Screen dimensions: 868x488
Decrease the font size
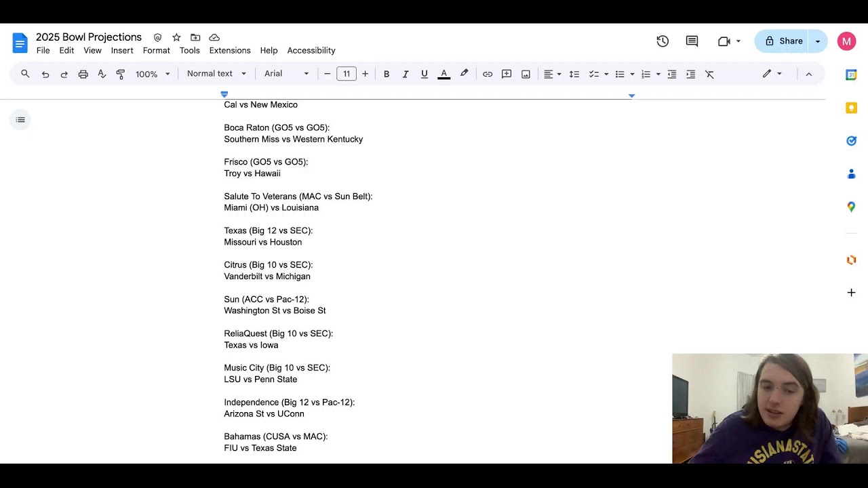(327, 74)
